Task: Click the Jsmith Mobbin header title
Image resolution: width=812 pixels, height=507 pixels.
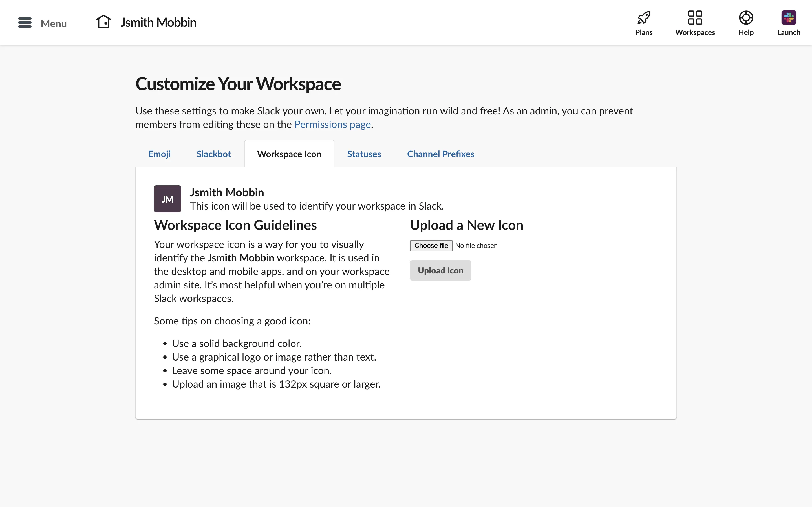Action: click(x=158, y=23)
